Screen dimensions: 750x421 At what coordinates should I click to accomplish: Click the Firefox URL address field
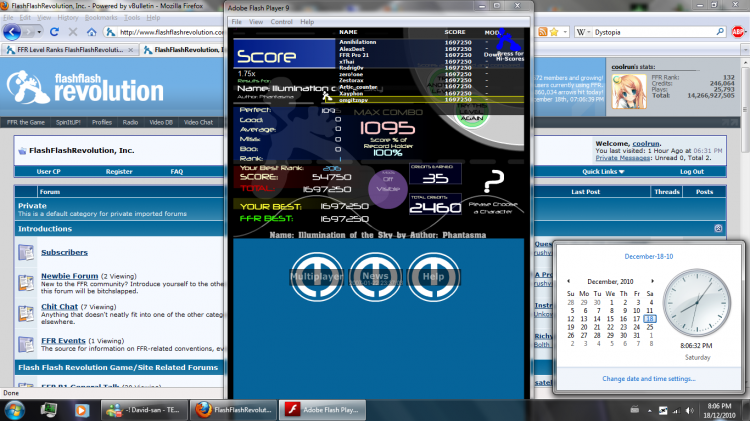click(x=171, y=32)
